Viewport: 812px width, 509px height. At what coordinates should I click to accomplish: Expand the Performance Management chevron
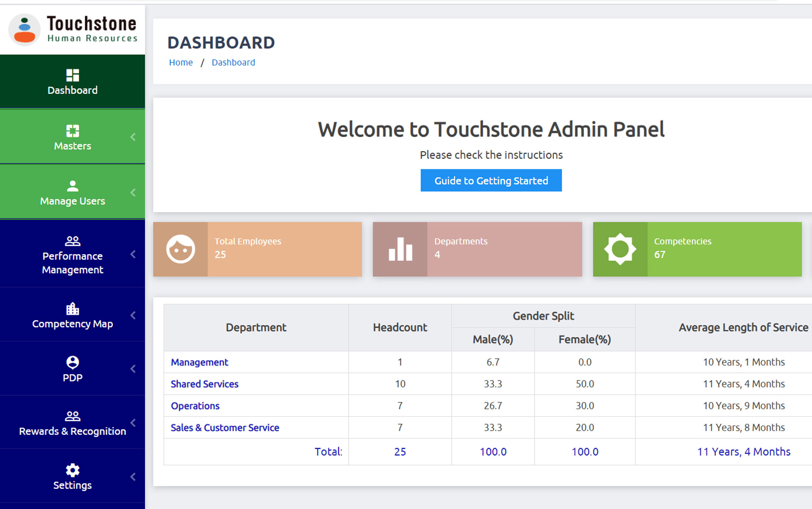point(133,254)
